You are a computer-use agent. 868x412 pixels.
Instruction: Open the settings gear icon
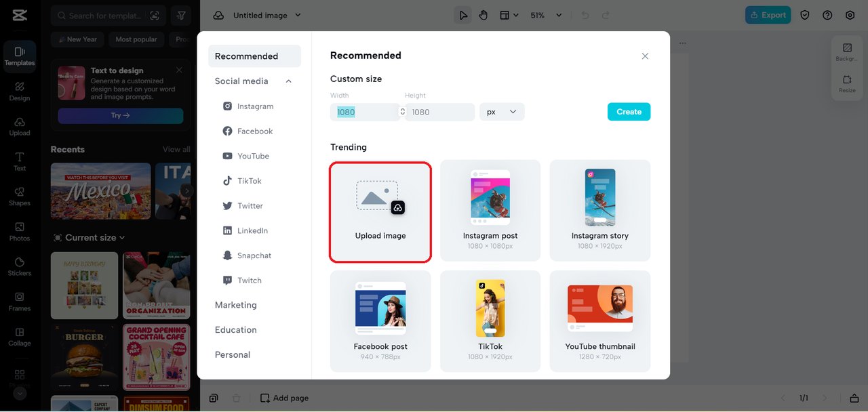[x=850, y=15]
